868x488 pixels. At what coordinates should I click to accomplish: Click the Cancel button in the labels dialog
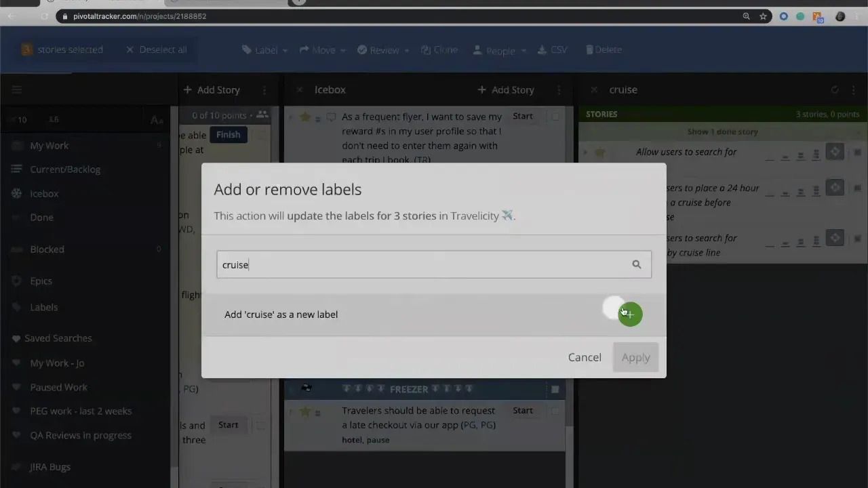point(585,357)
